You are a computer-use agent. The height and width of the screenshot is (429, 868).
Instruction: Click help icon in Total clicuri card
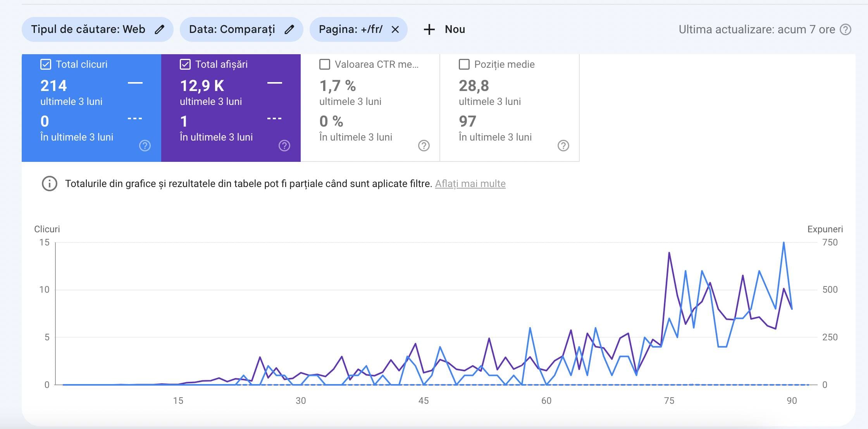coord(145,146)
